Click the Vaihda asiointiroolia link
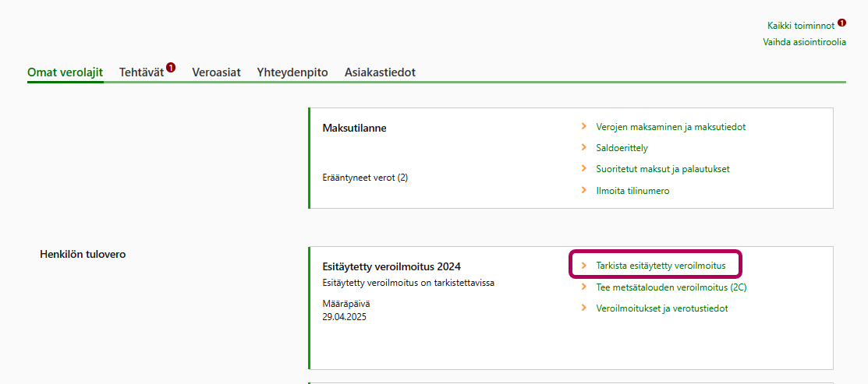The image size is (868, 384). 804,42
